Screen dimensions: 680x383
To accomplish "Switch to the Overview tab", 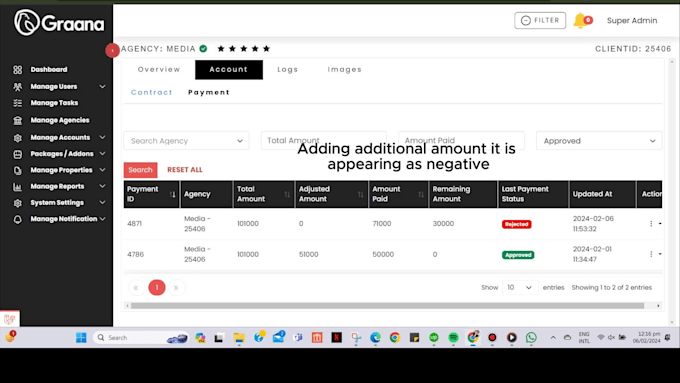I will 159,69.
